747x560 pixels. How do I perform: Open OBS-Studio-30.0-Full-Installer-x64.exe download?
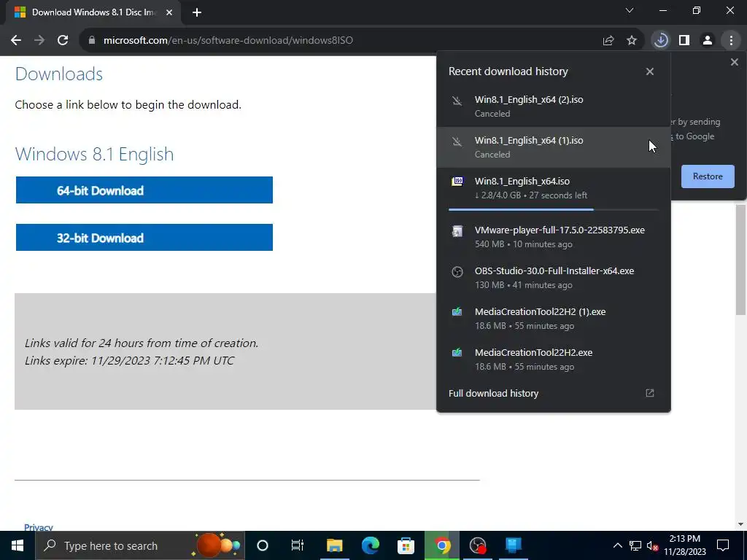[x=554, y=278]
